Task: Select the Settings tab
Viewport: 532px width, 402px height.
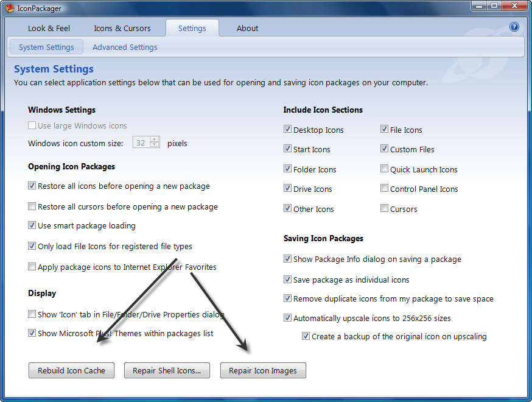Action: [x=192, y=28]
